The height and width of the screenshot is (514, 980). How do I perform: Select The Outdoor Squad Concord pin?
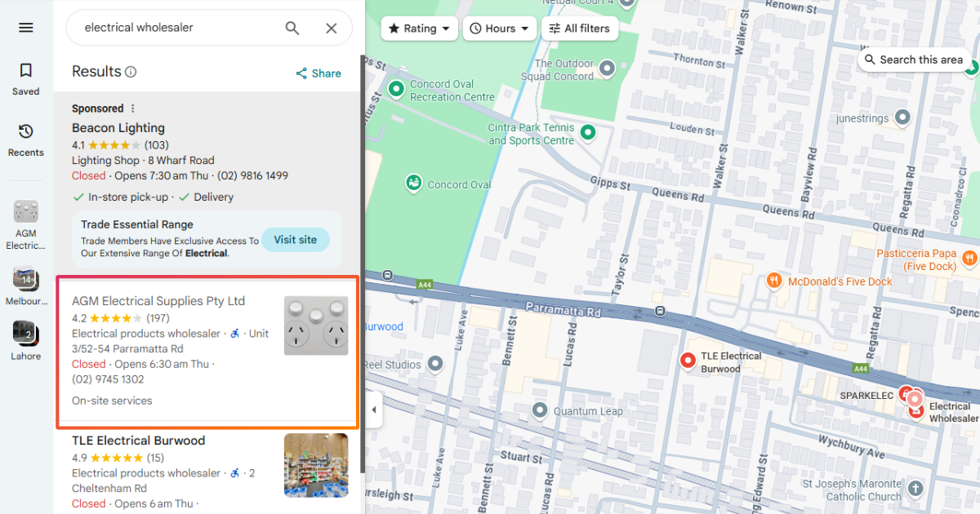click(x=607, y=68)
